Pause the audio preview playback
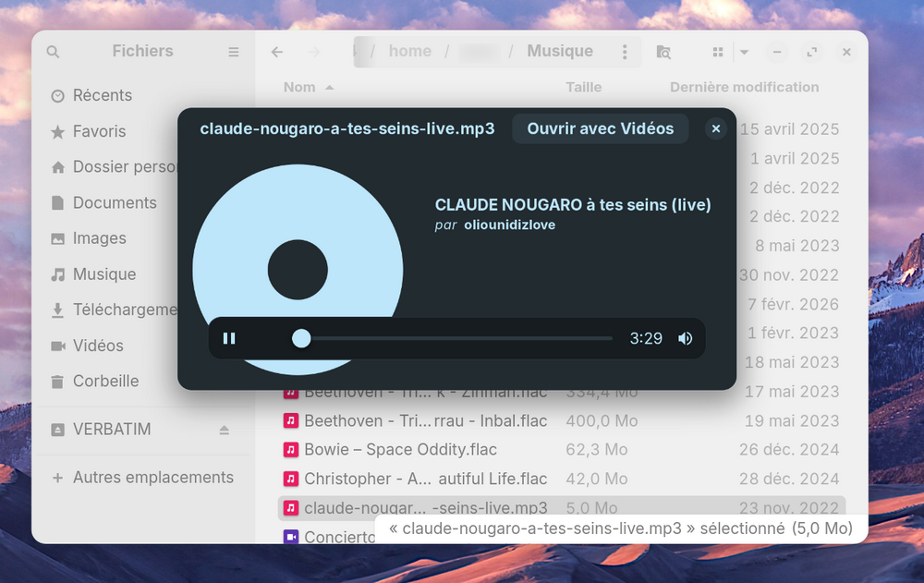Image resolution: width=924 pixels, height=583 pixels. [x=229, y=338]
